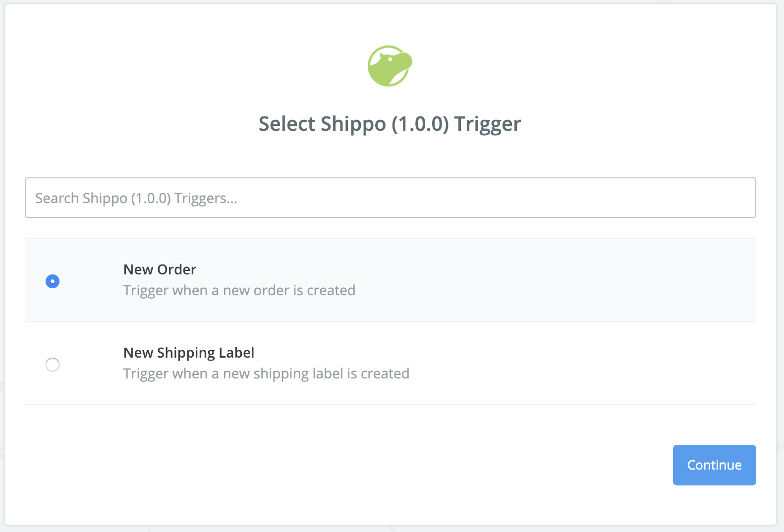Click the empty unselected radio circle
Viewport: 784px width, 532px height.
coord(53,365)
